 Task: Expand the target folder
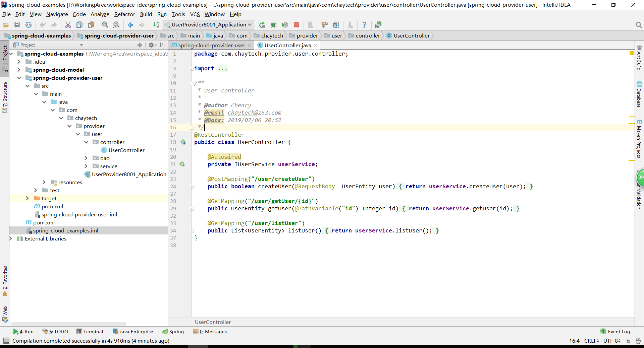[x=27, y=198]
